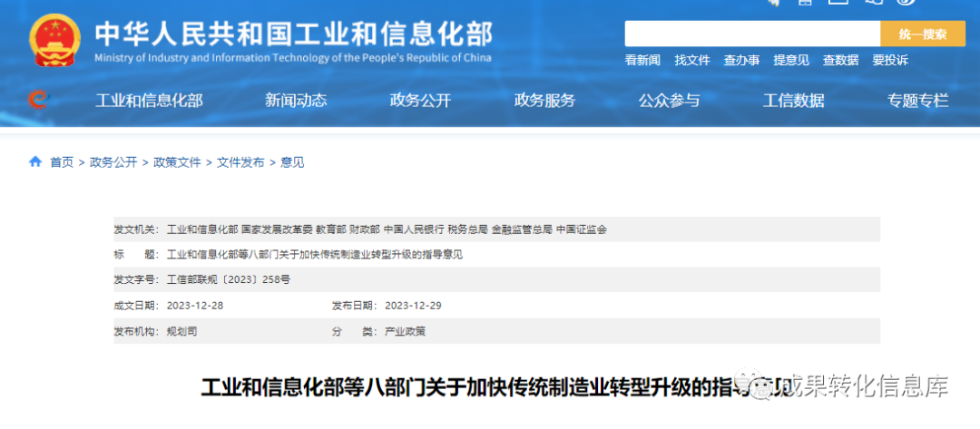Image resolution: width=980 pixels, height=429 pixels.
Task: Click the national emblem logo
Action: (54, 41)
